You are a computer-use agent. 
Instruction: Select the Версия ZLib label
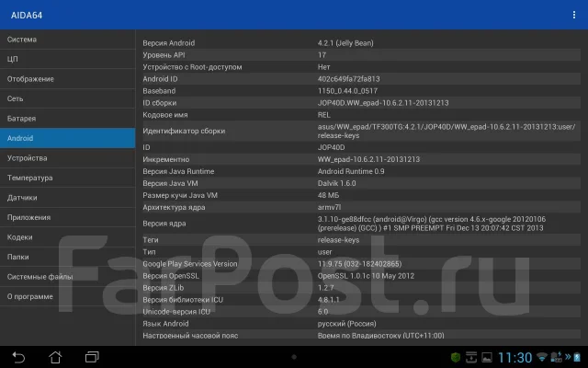click(164, 288)
